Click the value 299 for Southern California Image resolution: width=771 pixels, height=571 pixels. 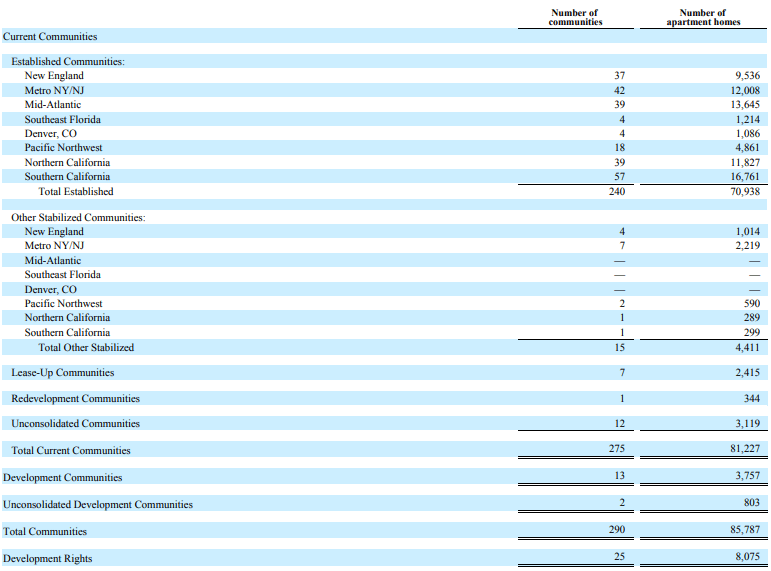[752, 332]
